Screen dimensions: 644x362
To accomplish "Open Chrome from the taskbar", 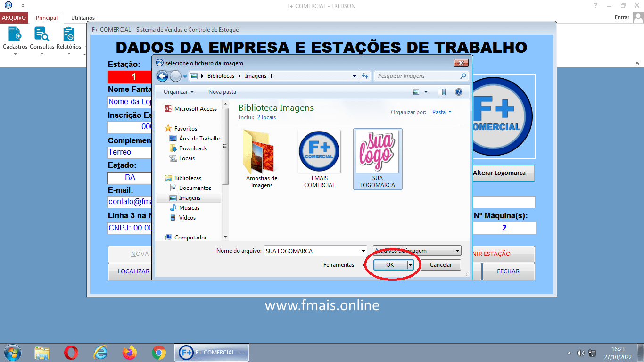I will point(159,353).
